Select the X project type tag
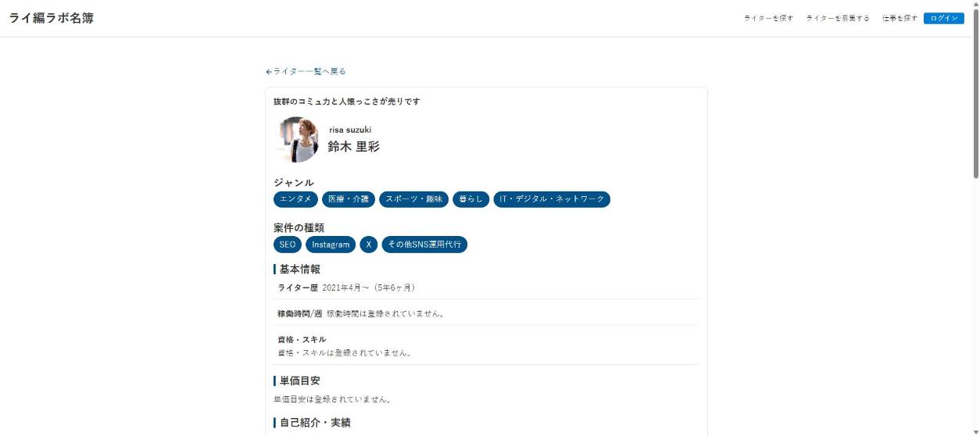The image size is (980, 436). pyautogui.click(x=369, y=245)
